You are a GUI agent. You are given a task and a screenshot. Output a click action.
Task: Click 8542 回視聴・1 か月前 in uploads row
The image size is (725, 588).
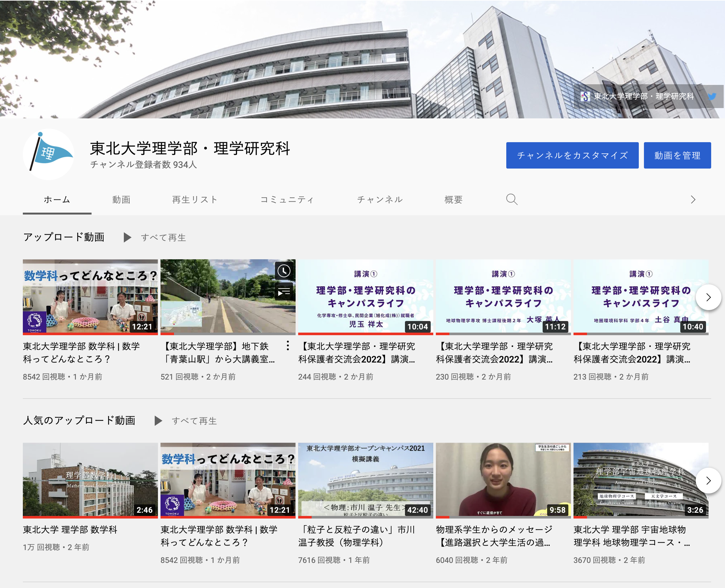[63, 377]
